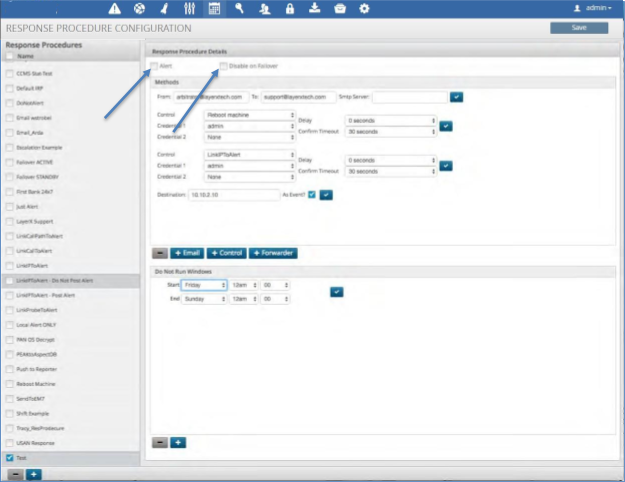
Task: Click the plus icon below Response Procedures list
Action: 33,473
